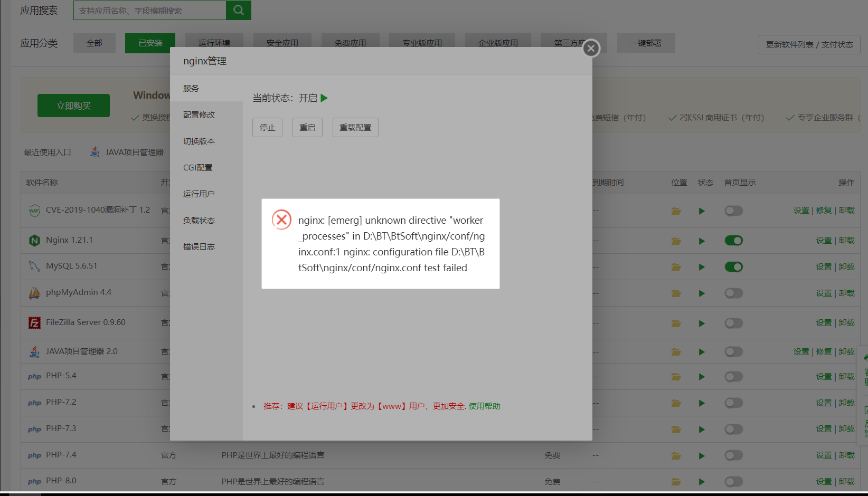Click the phpMyAdmin sailboat logo icon
The image size is (868, 496).
click(x=34, y=293)
